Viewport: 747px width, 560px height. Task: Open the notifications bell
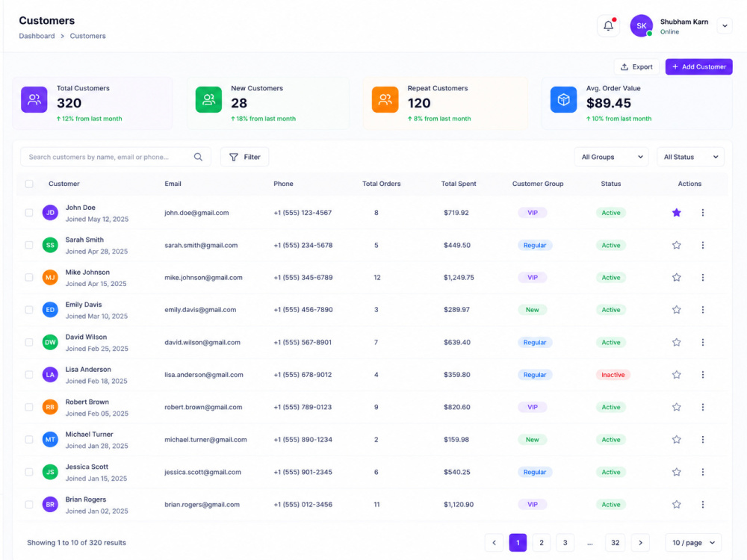tap(608, 25)
